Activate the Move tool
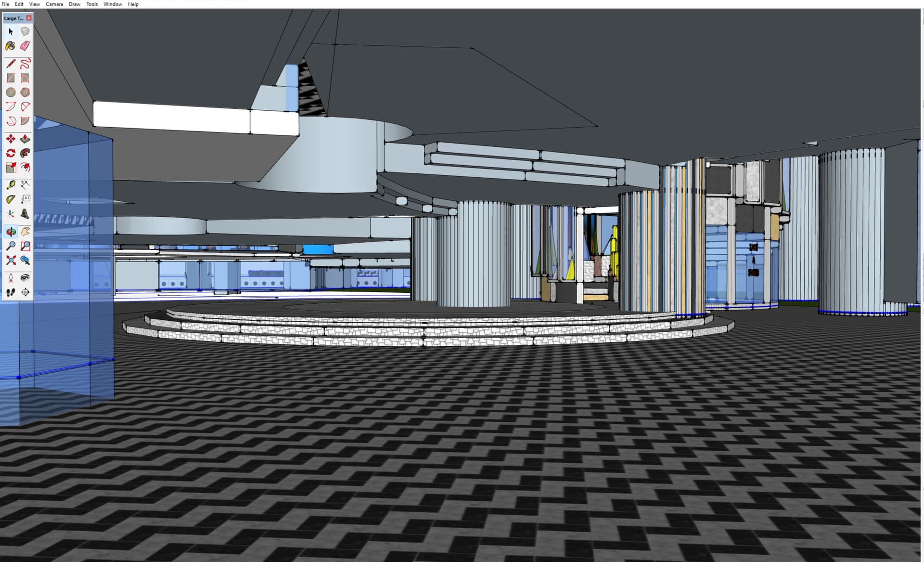 tap(11, 139)
